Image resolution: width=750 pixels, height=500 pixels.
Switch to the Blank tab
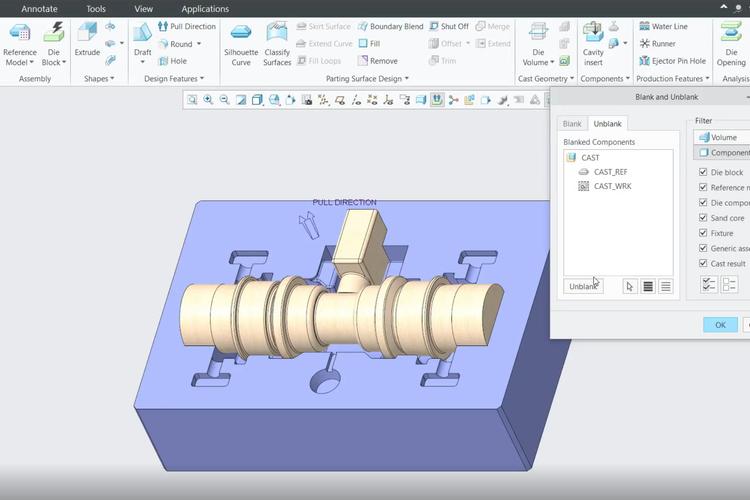572,124
